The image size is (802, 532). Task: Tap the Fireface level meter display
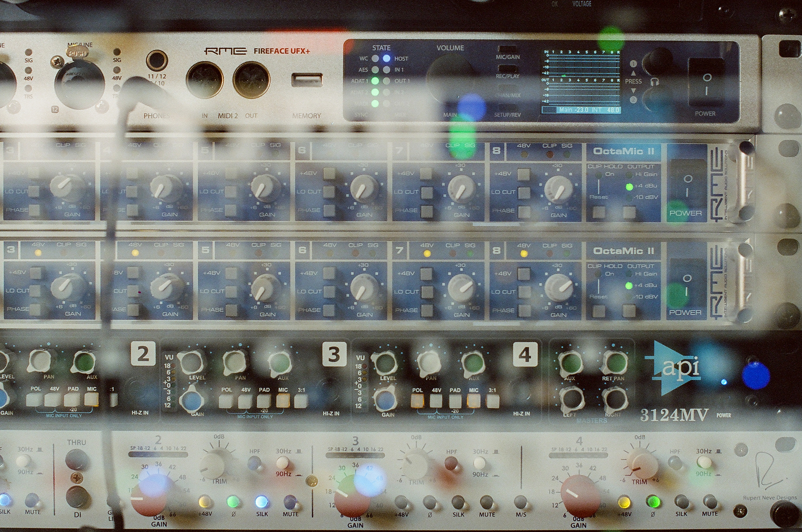(x=581, y=82)
